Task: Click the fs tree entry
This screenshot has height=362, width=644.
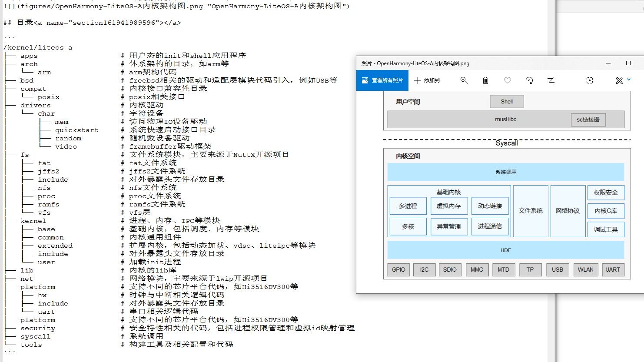Action: pyautogui.click(x=25, y=155)
